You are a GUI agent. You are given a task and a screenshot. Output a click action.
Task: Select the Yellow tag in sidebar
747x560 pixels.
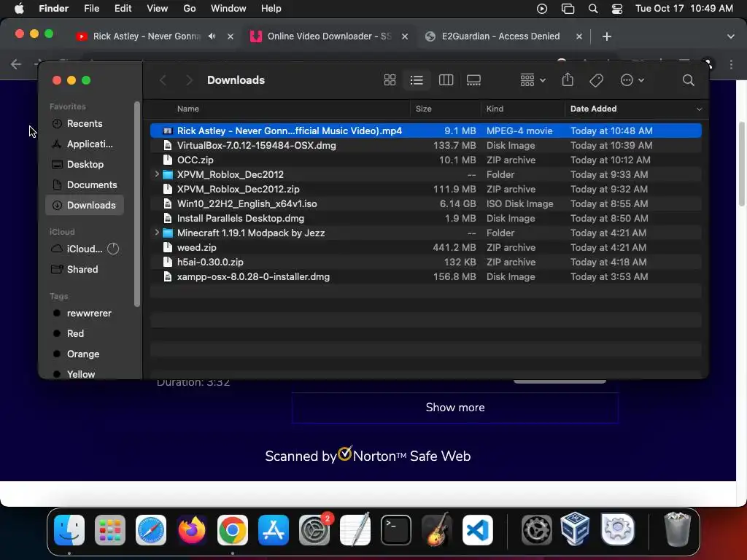(85, 374)
